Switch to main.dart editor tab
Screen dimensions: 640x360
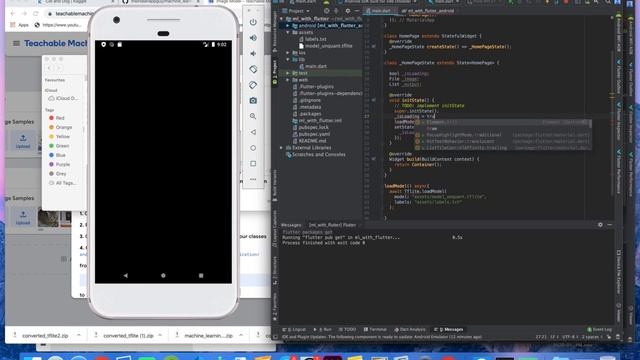pos(380,11)
